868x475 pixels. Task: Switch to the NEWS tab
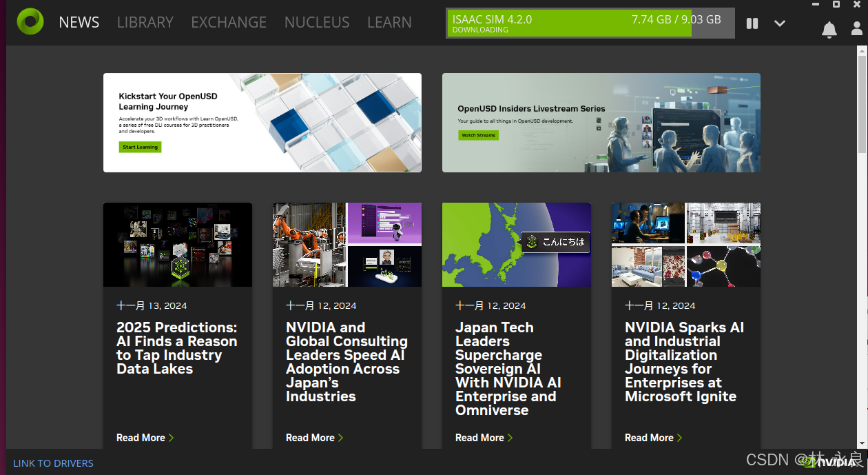(x=79, y=22)
